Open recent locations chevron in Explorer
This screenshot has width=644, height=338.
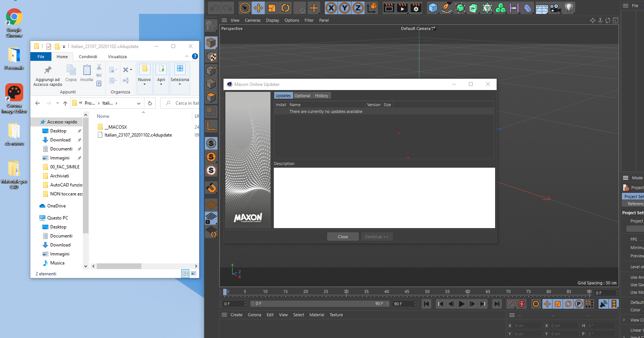57,103
